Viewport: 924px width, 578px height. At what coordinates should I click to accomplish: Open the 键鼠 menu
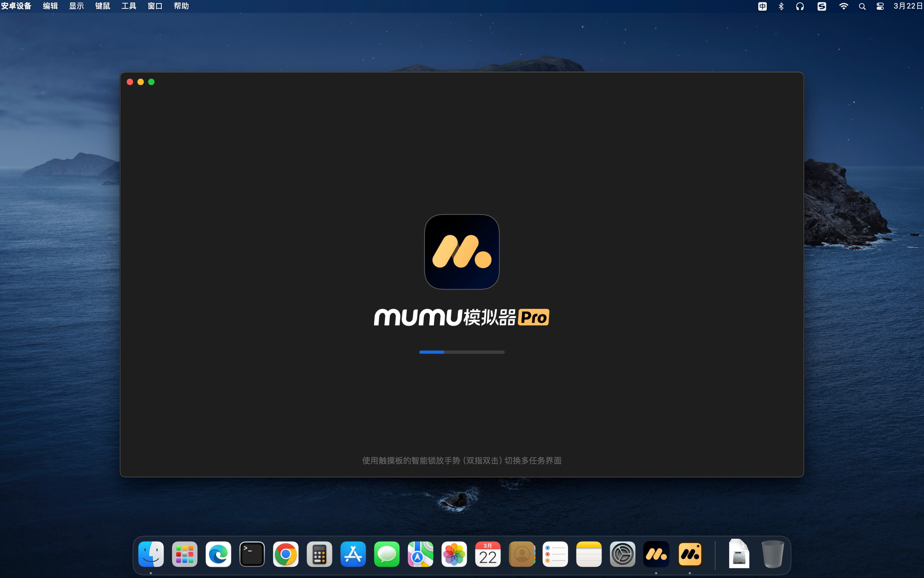coord(103,6)
